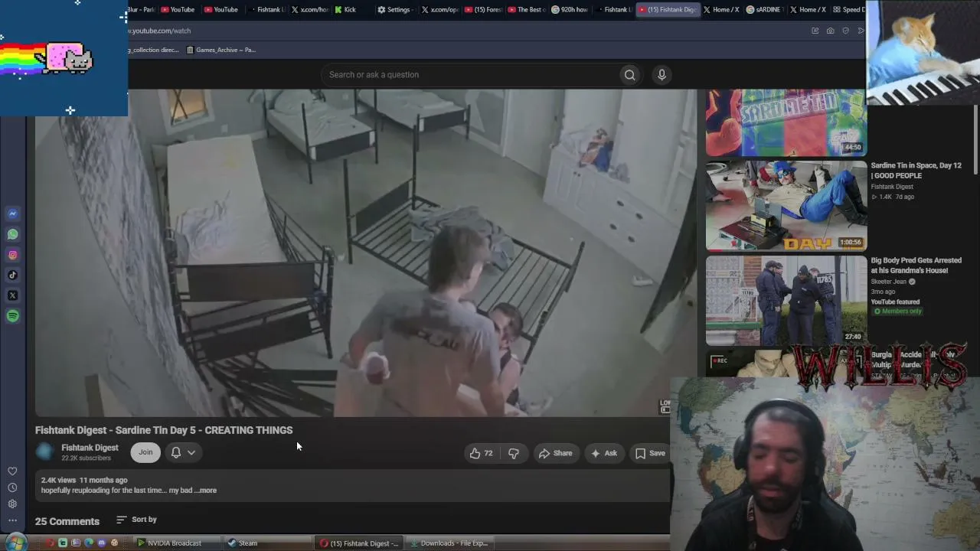The height and width of the screenshot is (551, 980).
Task: Click the YouTube search input field
Action: (470, 74)
